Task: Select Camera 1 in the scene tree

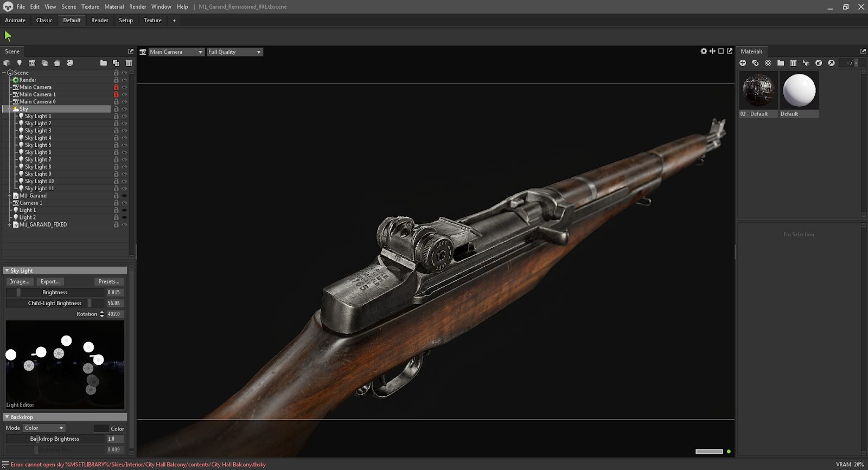Action: tap(31, 203)
